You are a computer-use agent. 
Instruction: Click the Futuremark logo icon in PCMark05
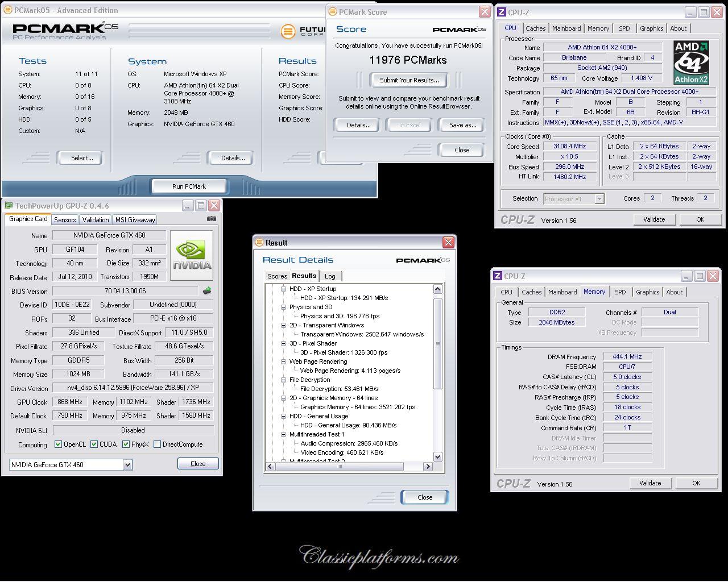coord(289,31)
